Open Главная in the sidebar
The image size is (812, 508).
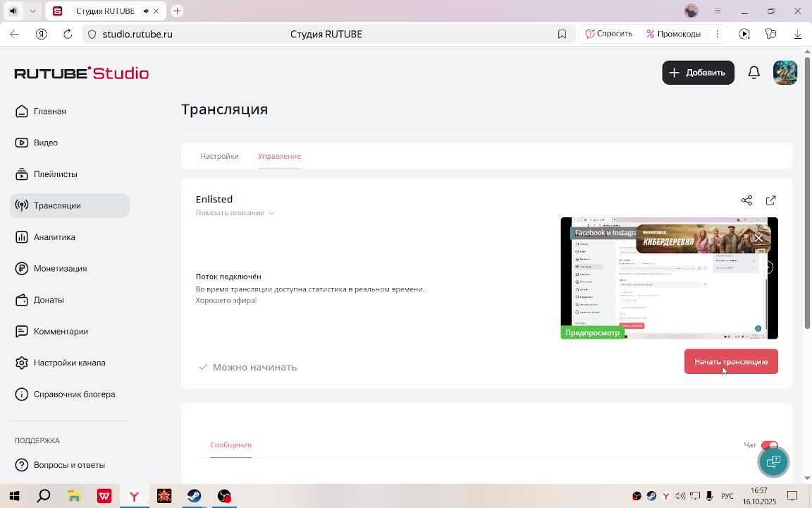pos(42,111)
